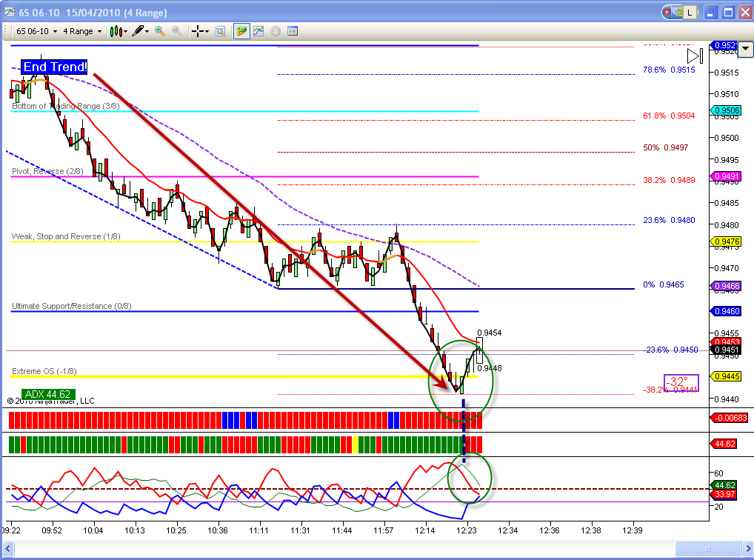Click the ADX 44.62 green label
This screenshot has width=754, height=560.
48,395
